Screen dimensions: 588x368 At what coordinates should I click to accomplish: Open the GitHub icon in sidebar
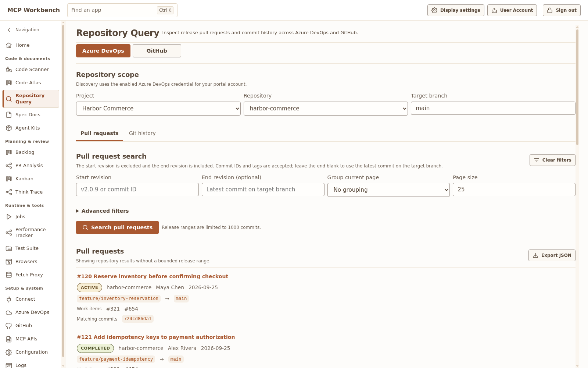(9, 326)
